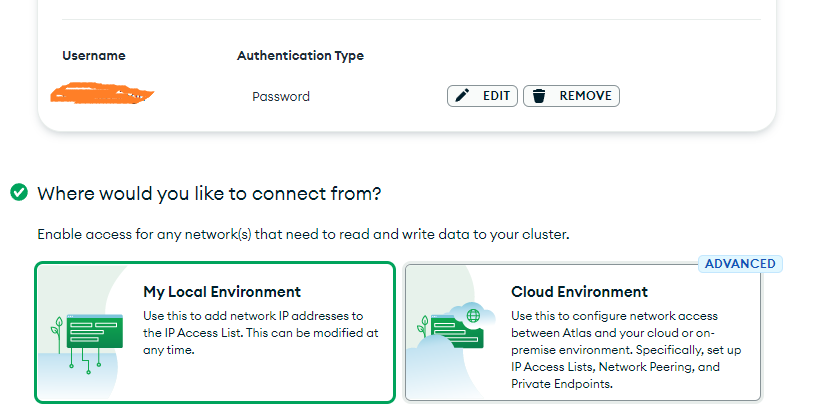Click the Username column header
Screen dimensions: 817x416
click(x=94, y=56)
